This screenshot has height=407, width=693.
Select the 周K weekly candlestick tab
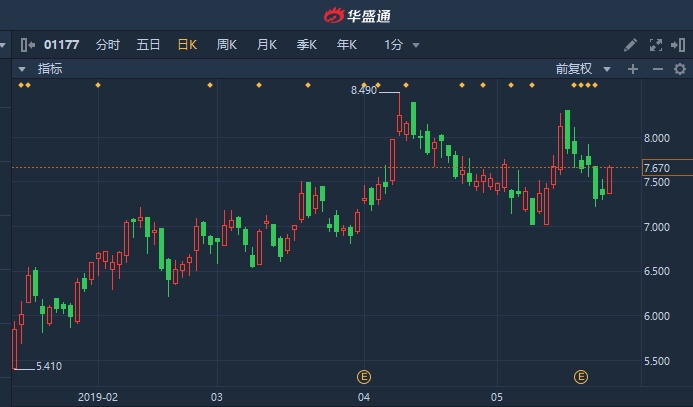[227, 45]
